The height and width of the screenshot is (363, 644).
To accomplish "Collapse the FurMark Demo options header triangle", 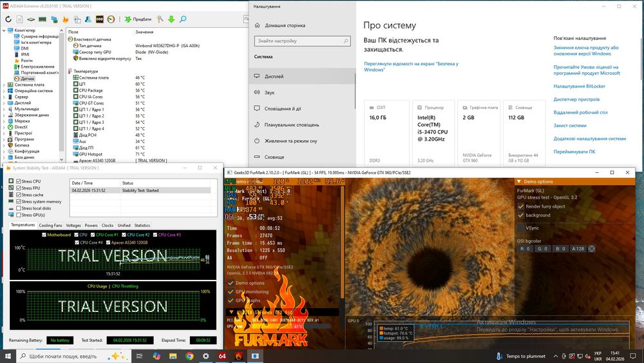I will coord(519,181).
